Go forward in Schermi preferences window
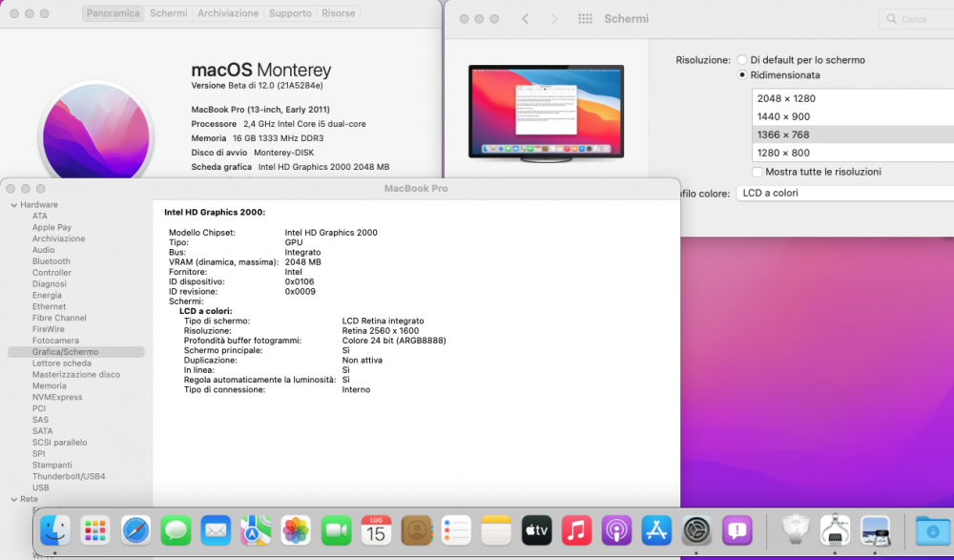Screen dimensions: 954x560 [553, 19]
